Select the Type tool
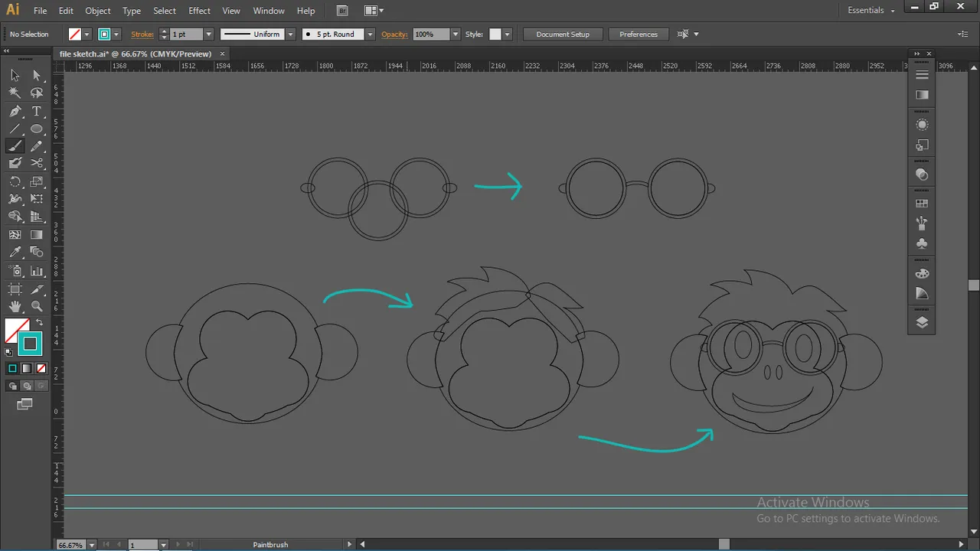The width and height of the screenshot is (980, 551). point(37,111)
